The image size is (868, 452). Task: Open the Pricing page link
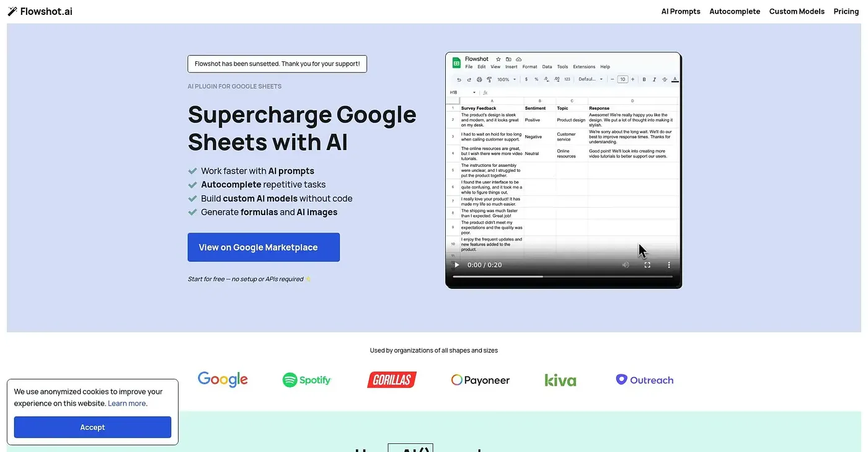click(x=846, y=11)
